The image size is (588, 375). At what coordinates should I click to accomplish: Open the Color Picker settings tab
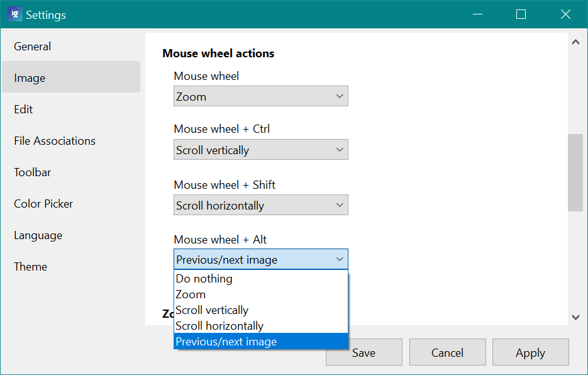point(43,204)
